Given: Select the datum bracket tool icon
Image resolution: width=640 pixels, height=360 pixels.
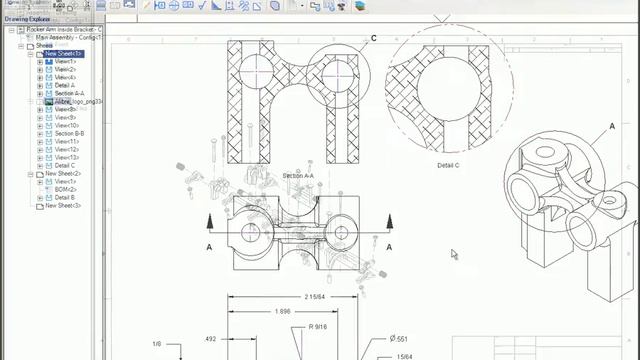Looking at the screenshot, I should 230,6.
